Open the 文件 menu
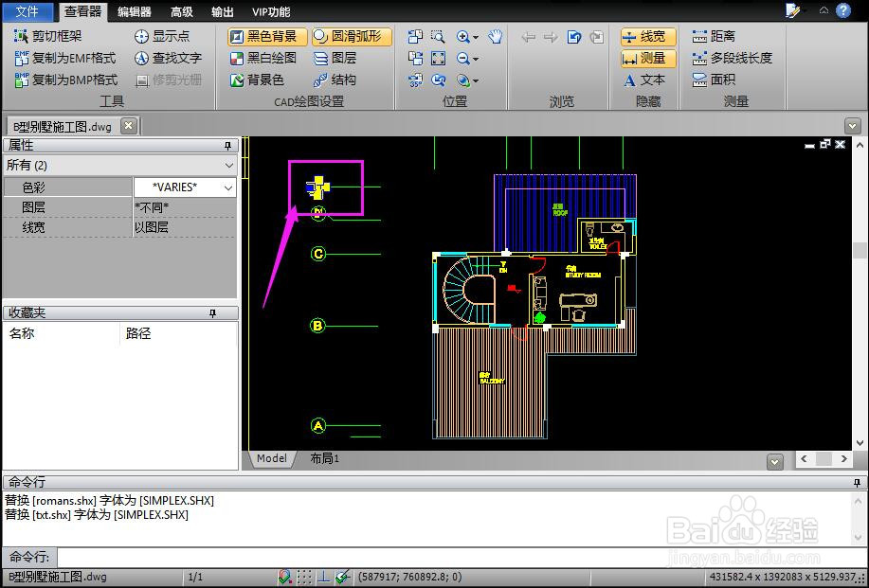This screenshot has height=588, width=869. click(x=27, y=11)
